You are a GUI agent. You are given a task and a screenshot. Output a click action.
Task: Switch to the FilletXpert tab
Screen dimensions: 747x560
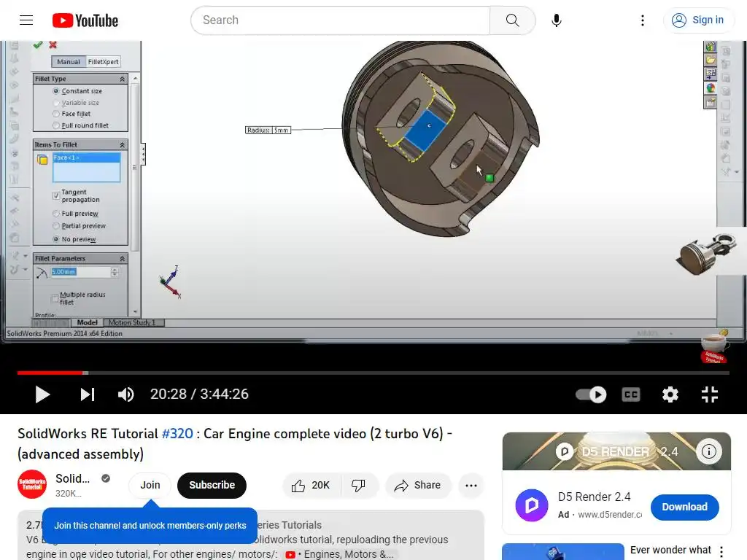click(x=104, y=61)
